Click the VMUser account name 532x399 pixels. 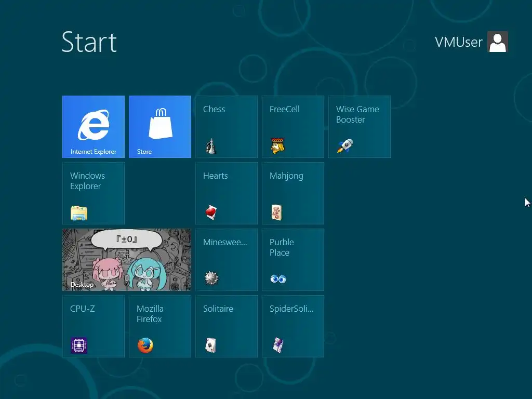(x=458, y=42)
